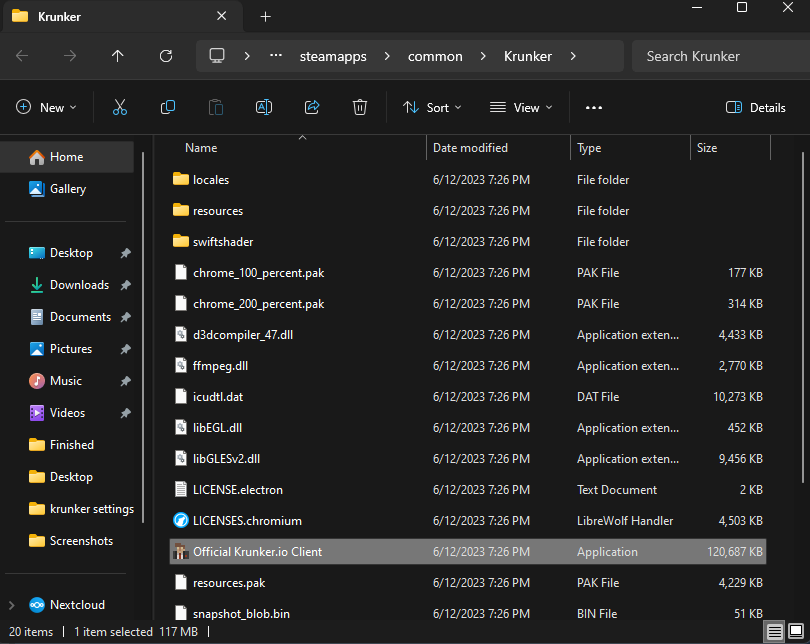Select chrome_100_percent.pak file
810x644 pixels.
coord(468,273)
